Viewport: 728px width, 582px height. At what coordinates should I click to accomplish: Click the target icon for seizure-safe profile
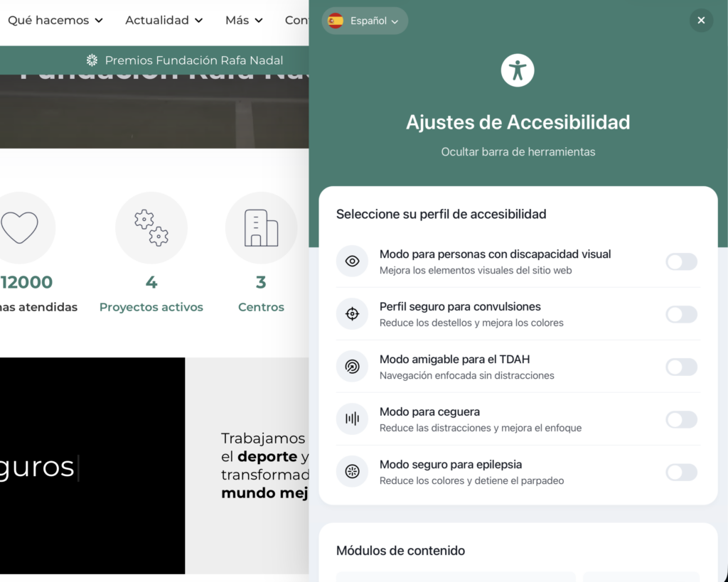pyautogui.click(x=352, y=314)
